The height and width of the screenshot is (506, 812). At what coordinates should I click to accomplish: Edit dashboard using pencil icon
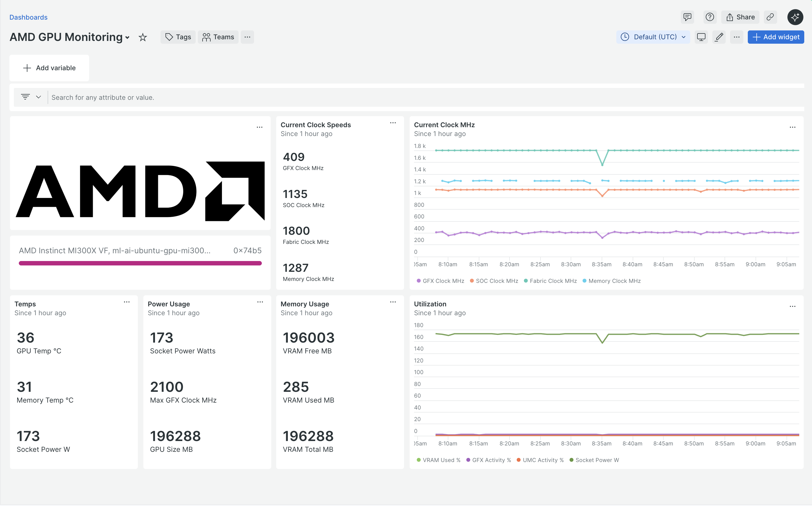pyautogui.click(x=719, y=37)
